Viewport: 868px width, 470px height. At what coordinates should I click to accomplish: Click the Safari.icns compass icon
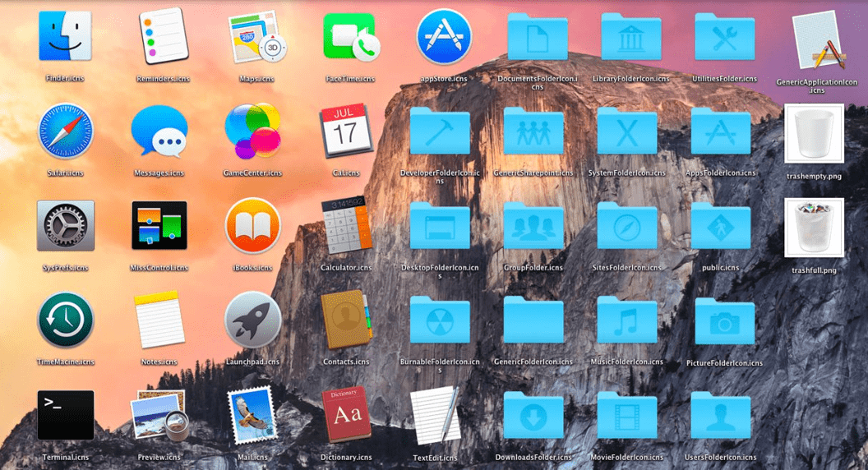click(x=65, y=131)
